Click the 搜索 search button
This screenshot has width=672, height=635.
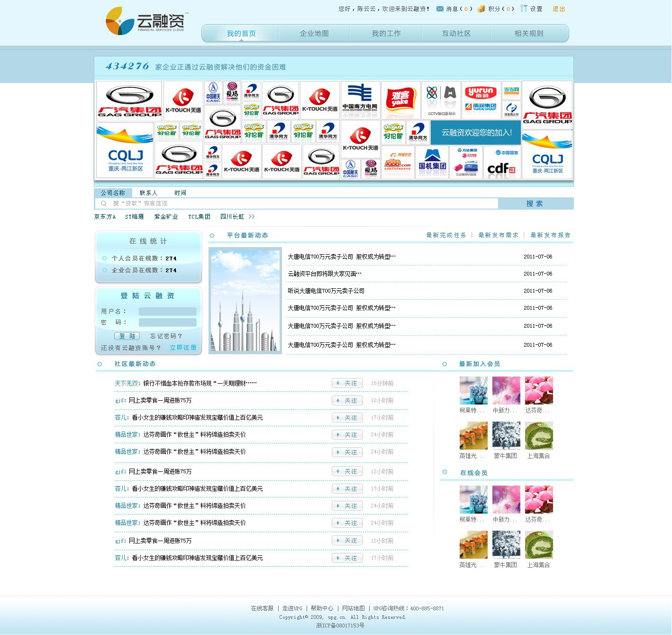(536, 203)
